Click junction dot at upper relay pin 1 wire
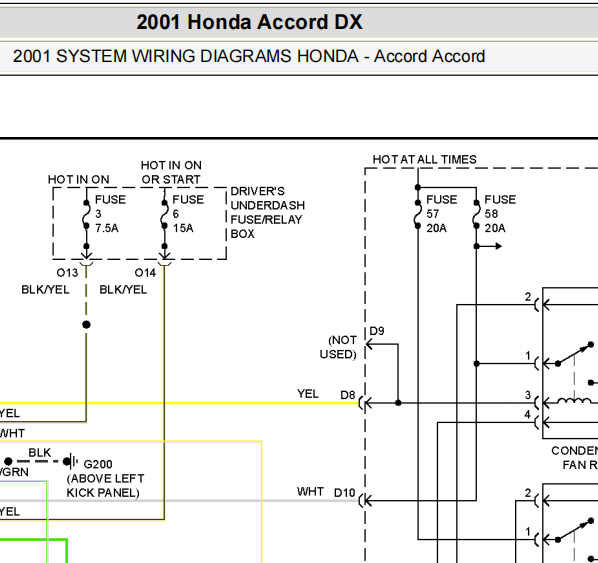This screenshot has height=563, width=598. pos(476,364)
